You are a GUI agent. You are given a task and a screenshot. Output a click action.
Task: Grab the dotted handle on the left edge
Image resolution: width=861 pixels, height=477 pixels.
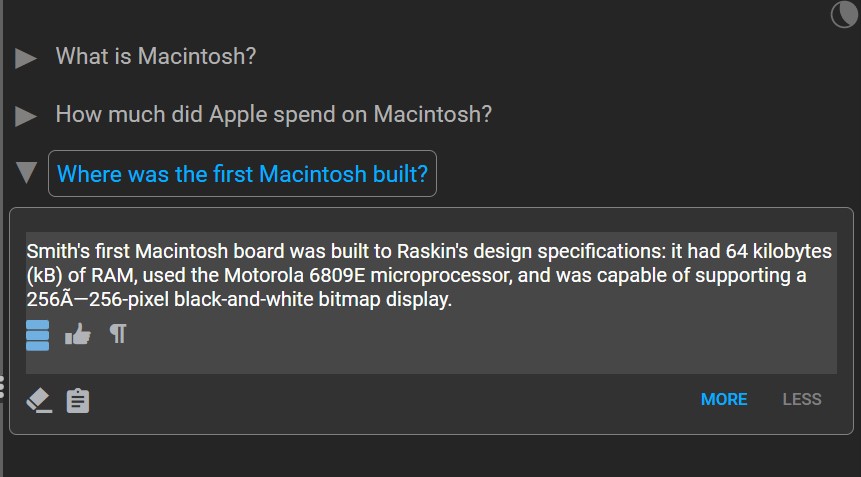(x=2, y=387)
